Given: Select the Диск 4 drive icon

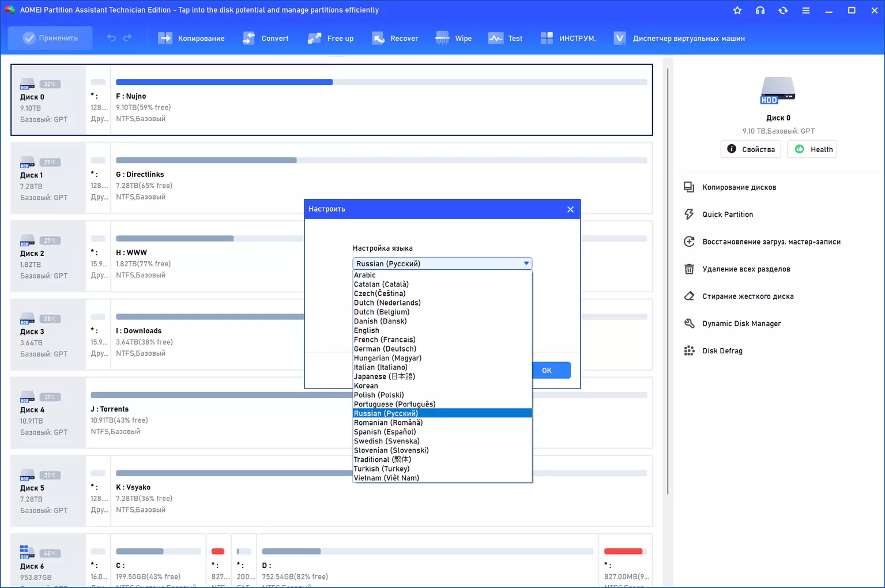Looking at the screenshot, I should tap(27, 397).
